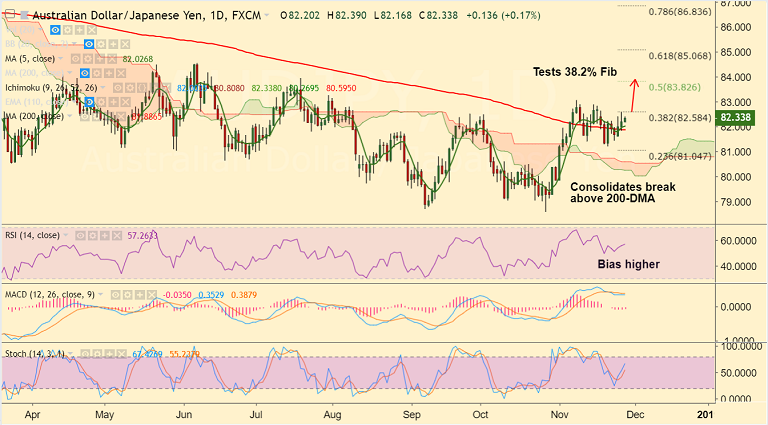768x425 pixels.
Task: Click the green 82.338 current price label
Action: tap(735, 118)
